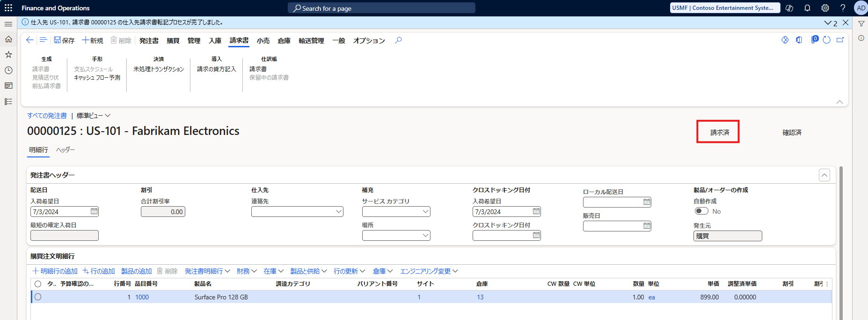Click the すべての発注書 breadcrumb link

(47, 116)
